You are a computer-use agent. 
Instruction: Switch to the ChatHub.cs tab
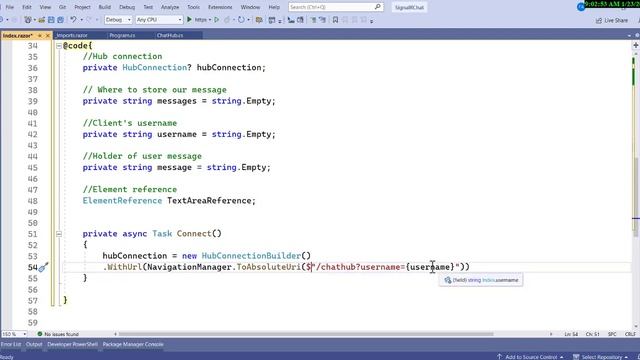point(170,36)
